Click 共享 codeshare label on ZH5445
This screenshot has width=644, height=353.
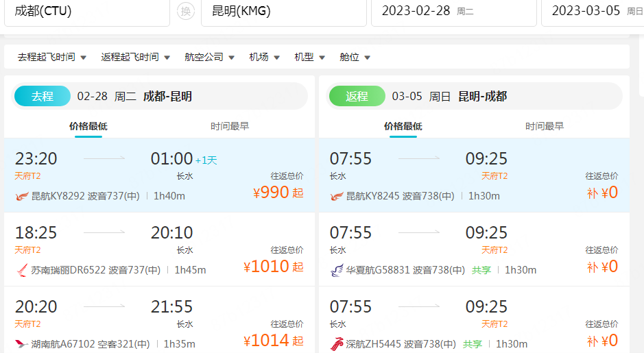pos(473,344)
